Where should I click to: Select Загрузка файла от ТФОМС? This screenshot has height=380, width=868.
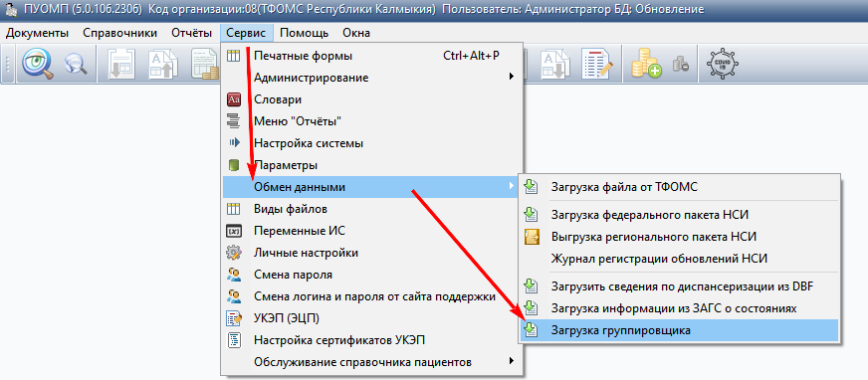[679, 187]
